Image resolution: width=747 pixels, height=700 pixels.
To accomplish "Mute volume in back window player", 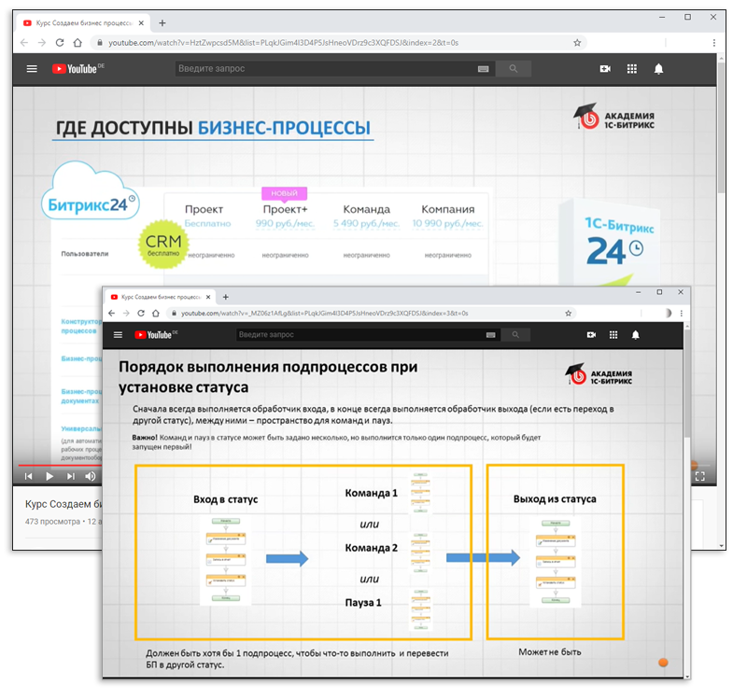I will [x=90, y=476].
